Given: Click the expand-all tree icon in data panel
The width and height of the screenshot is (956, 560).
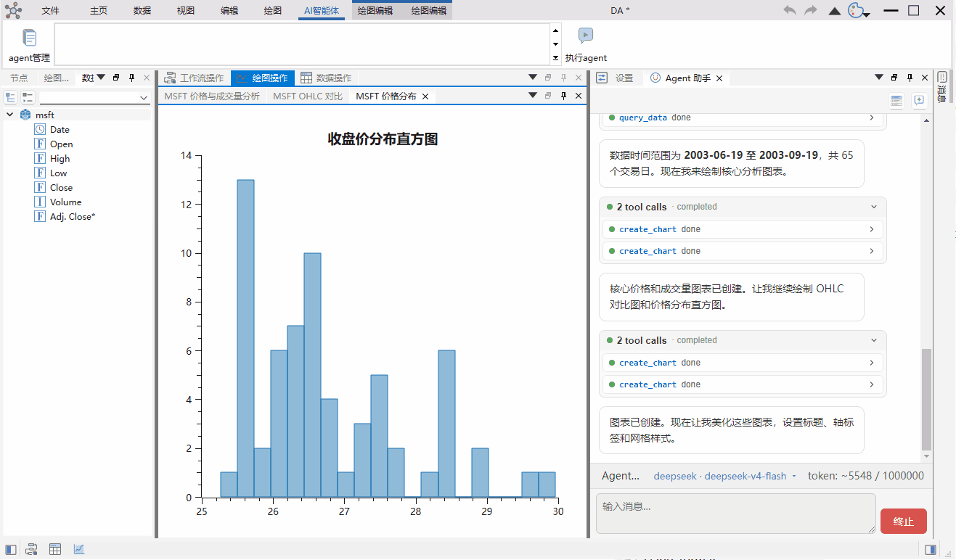Looking at the screenshot, I should (x=11, y=97).
